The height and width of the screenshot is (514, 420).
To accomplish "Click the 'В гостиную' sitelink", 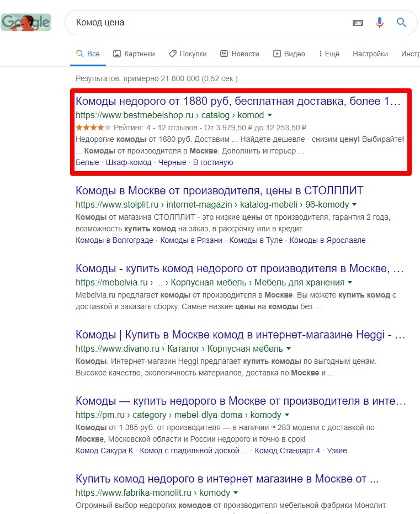I will pos(213,162).
